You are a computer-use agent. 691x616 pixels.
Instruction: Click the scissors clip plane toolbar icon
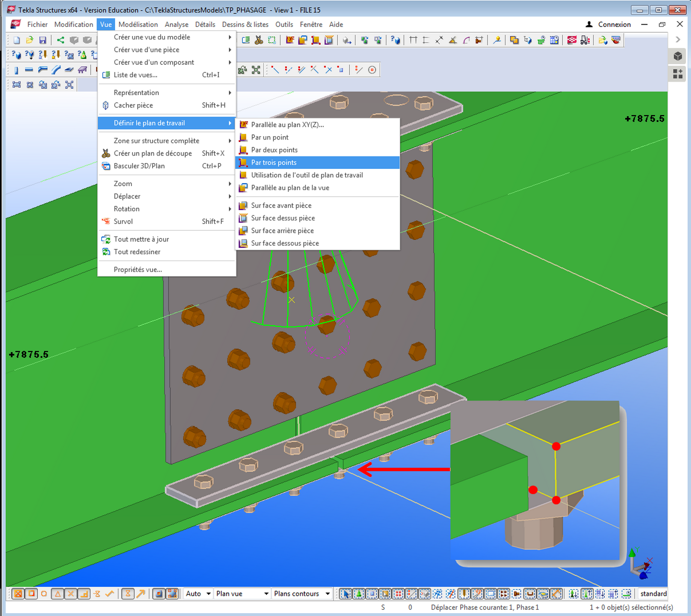point(259,40)
